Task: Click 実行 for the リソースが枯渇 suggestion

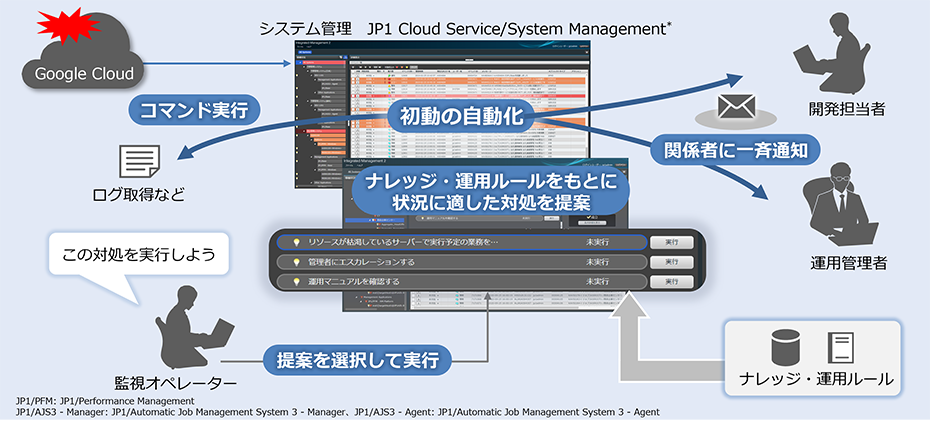Action: pos(671,243)
